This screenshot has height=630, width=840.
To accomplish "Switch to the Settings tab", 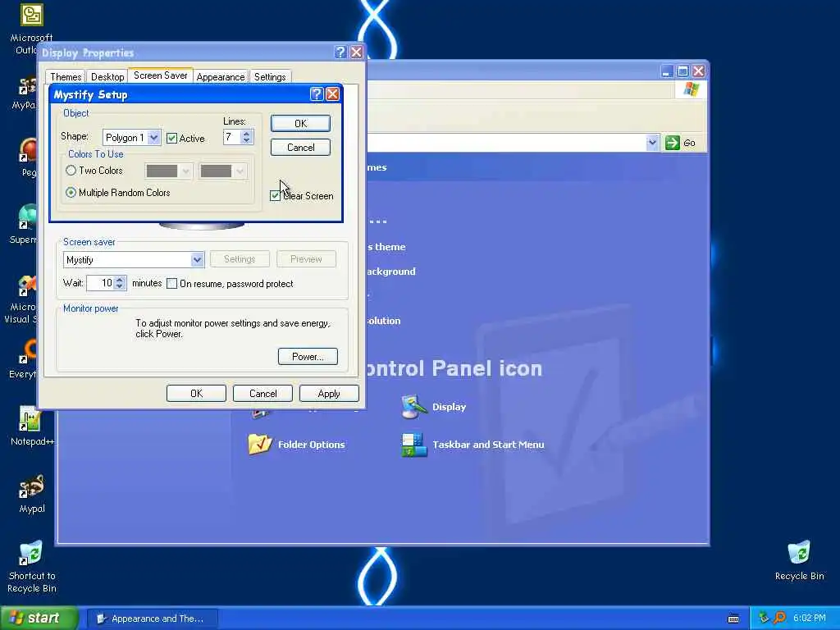I will (x=269, y=76).
